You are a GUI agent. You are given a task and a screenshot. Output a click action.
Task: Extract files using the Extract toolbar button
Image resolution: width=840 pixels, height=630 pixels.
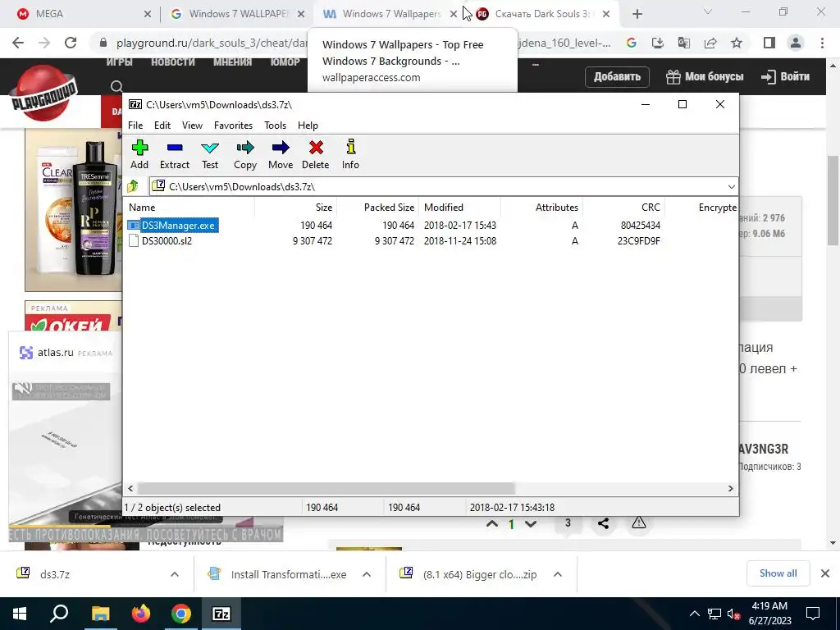tap(175, 154)
